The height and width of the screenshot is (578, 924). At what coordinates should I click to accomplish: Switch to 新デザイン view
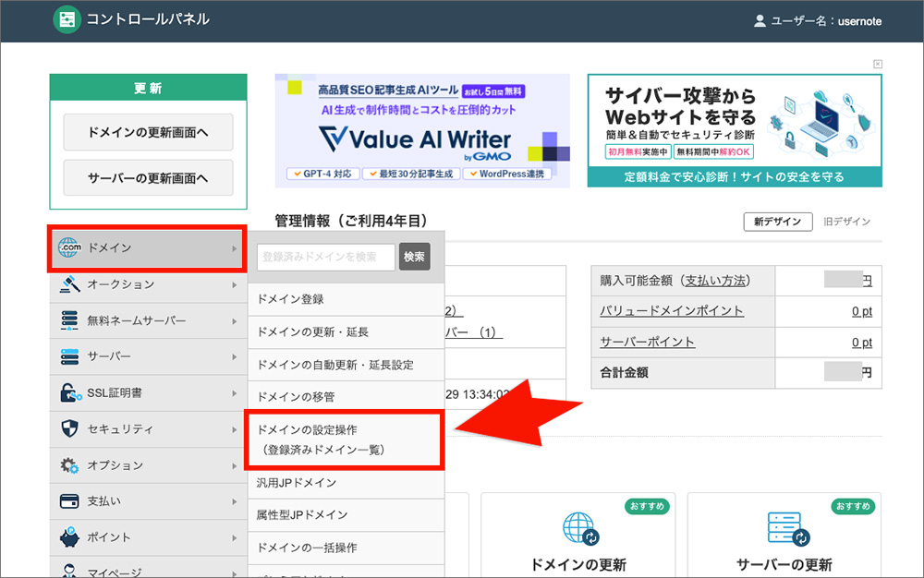pyautogui.click(x=777, y=221)
